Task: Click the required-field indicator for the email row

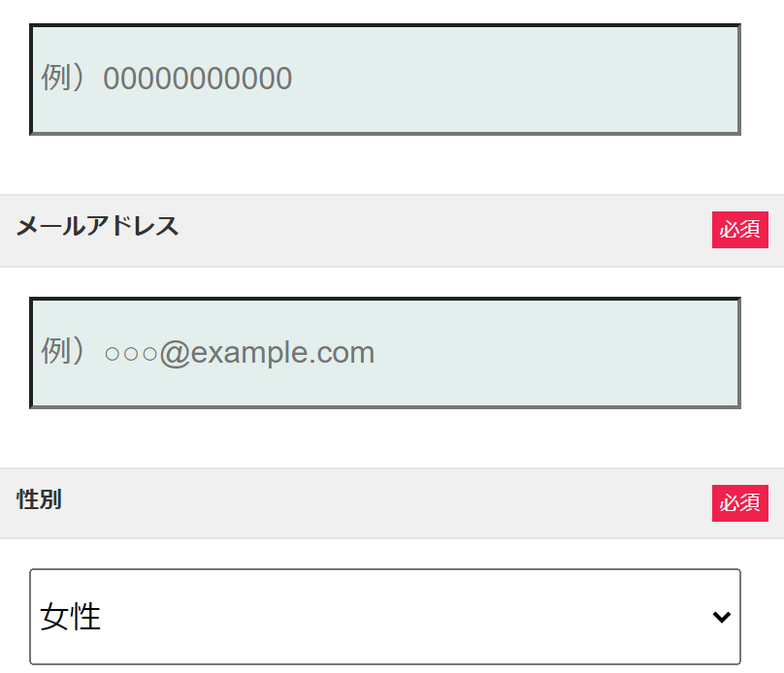Action: 740,229
